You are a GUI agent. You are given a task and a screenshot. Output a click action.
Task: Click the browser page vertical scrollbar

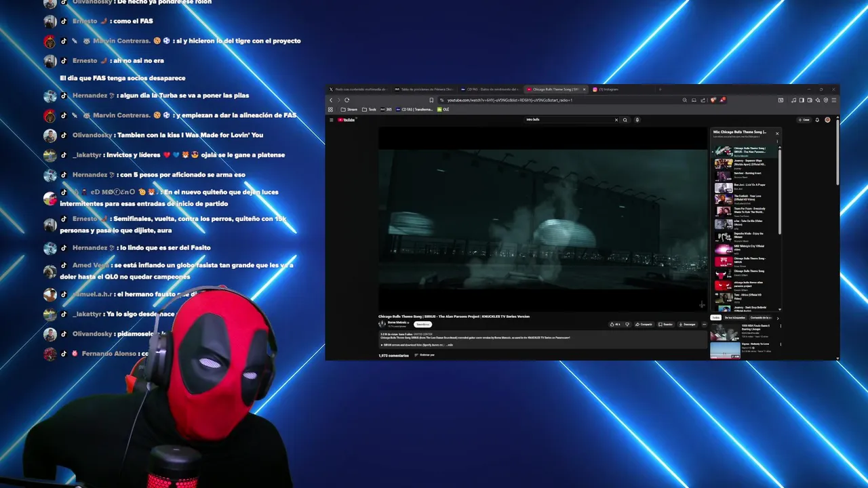837,152
